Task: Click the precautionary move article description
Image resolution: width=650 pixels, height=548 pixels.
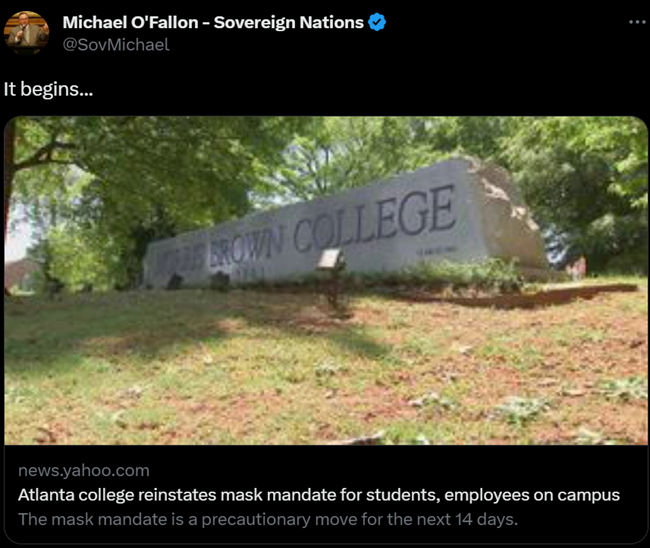Action: click(268, 519)
